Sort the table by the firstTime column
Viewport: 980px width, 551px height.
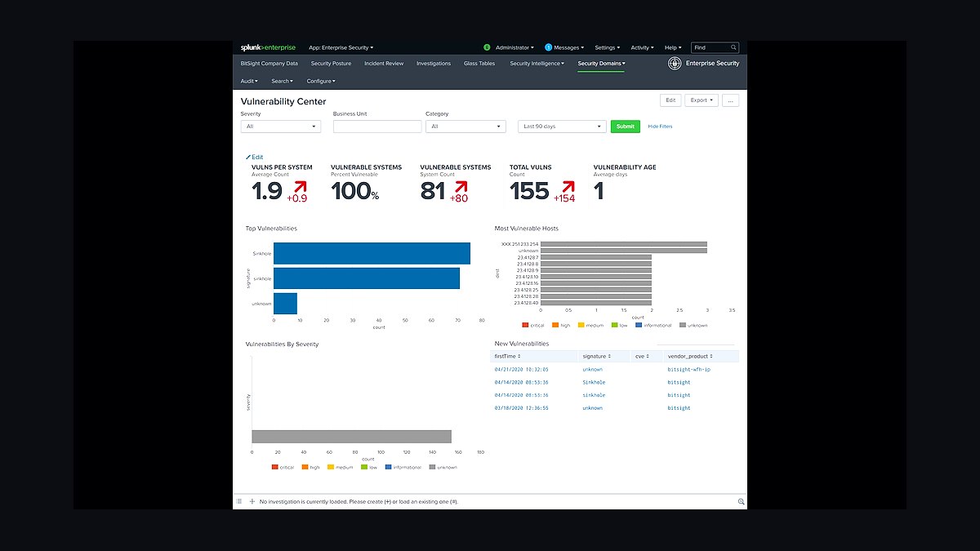[508, 356]
